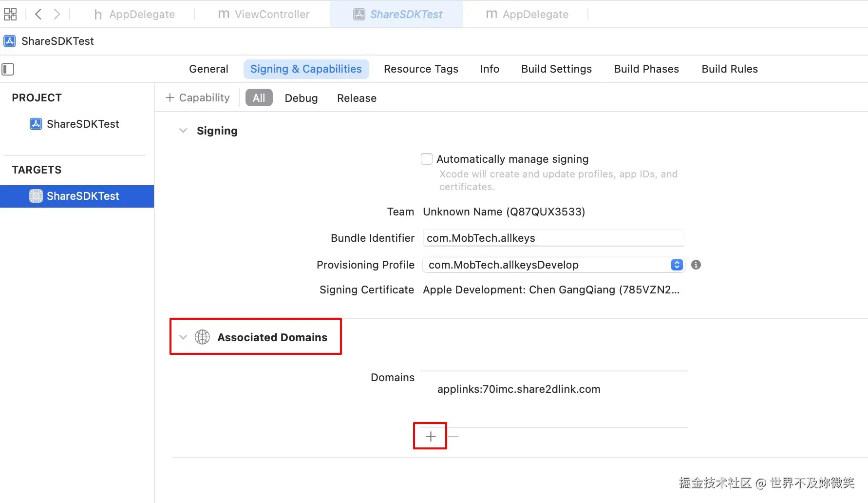
Task: Remove the selected domain with minus
Action: (453, 436)
